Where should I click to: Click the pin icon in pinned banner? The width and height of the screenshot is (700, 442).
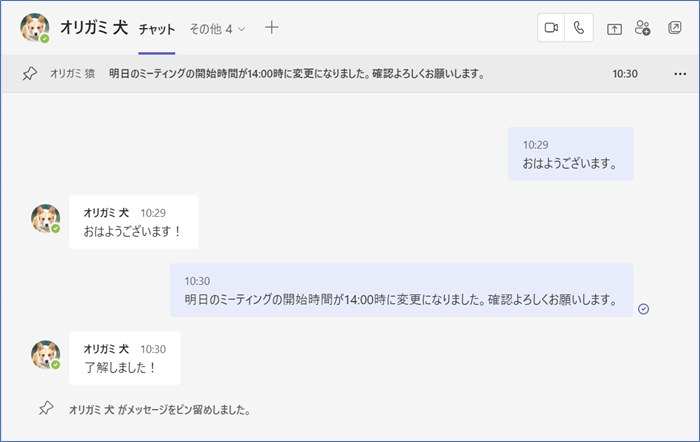click(x=30, y=74)
